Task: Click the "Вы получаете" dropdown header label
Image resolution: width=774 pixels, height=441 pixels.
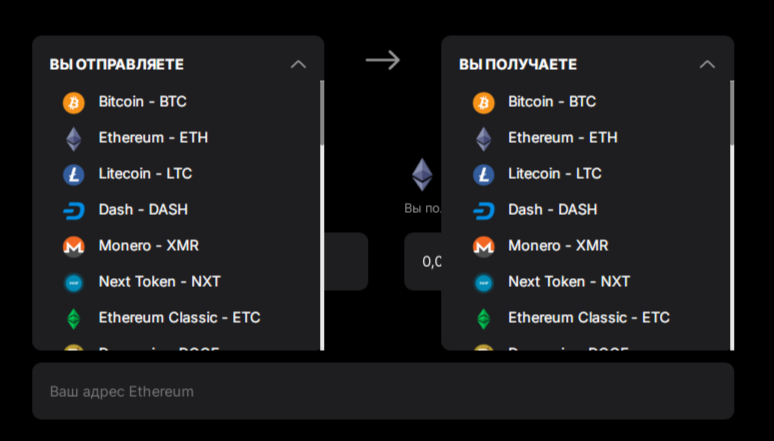Action: tap(518, 64)
